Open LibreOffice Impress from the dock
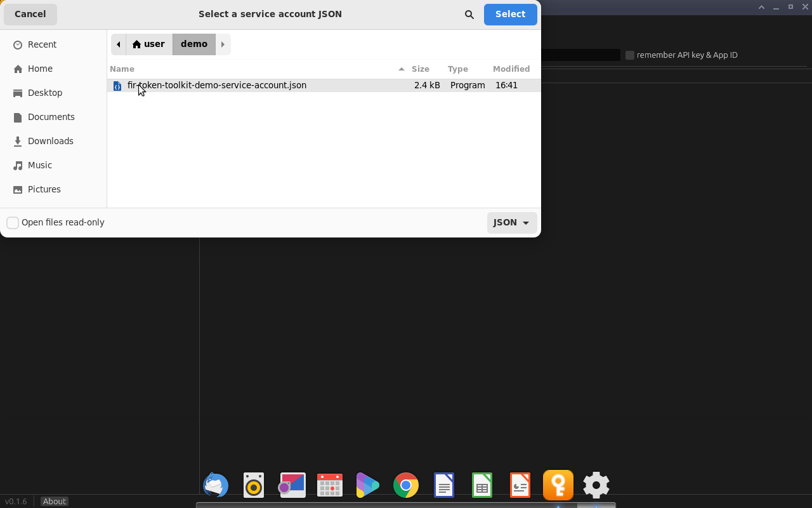 [x=520, y=485]
